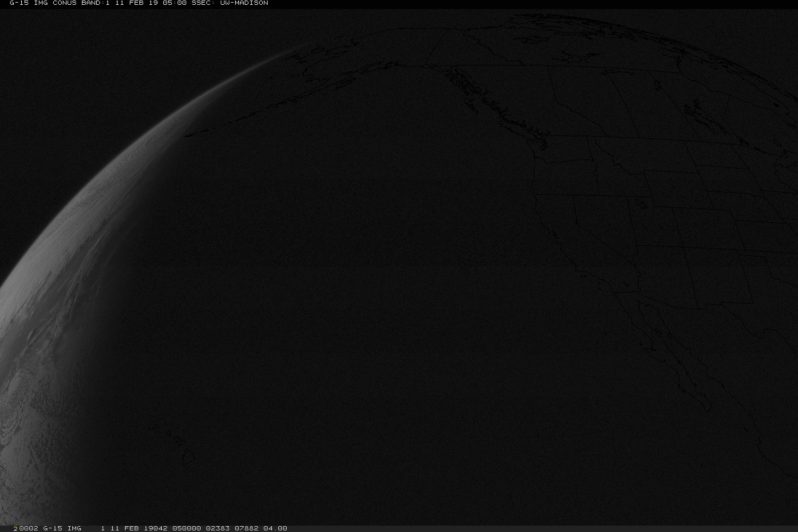798x532 pixels.
Task: Select the '04.00' value in footer
Action: click(275, 528)
